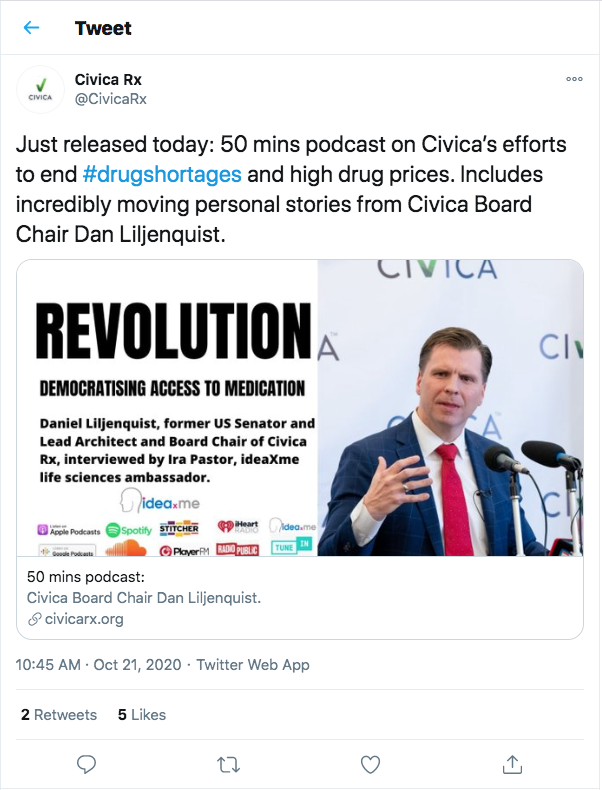This screenshot has height=790, width=602.
Task: Share the tweet via share icon
Action: point(512,764)
